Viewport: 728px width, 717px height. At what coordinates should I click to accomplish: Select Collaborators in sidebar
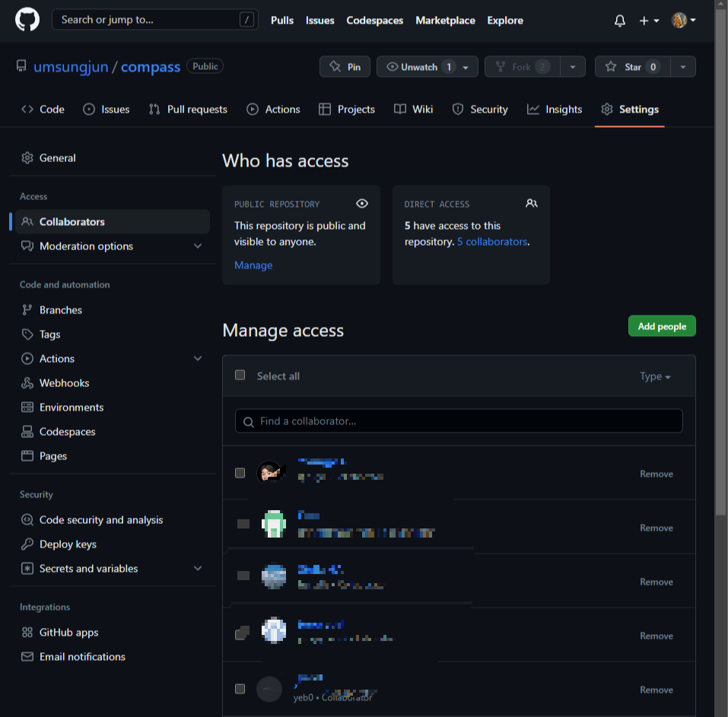(x=113, y=222)
